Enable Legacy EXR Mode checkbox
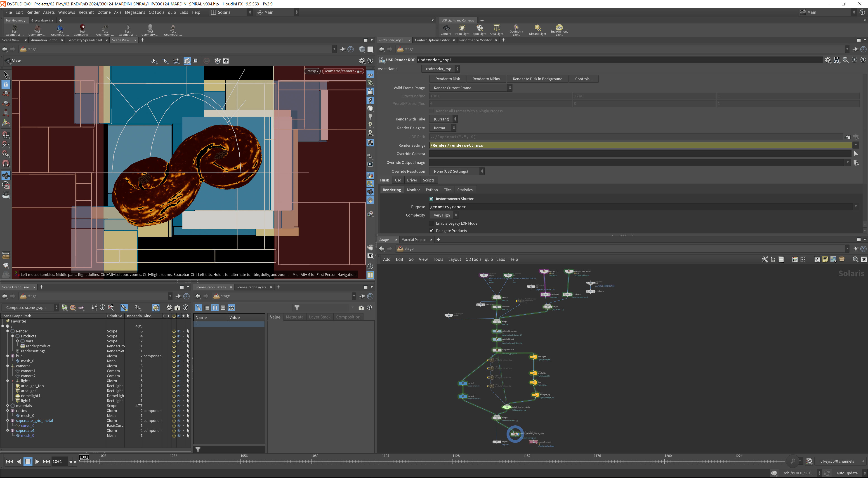Image resolution: width=868 pixels, height=478 pixels. (x=431, y=223)
